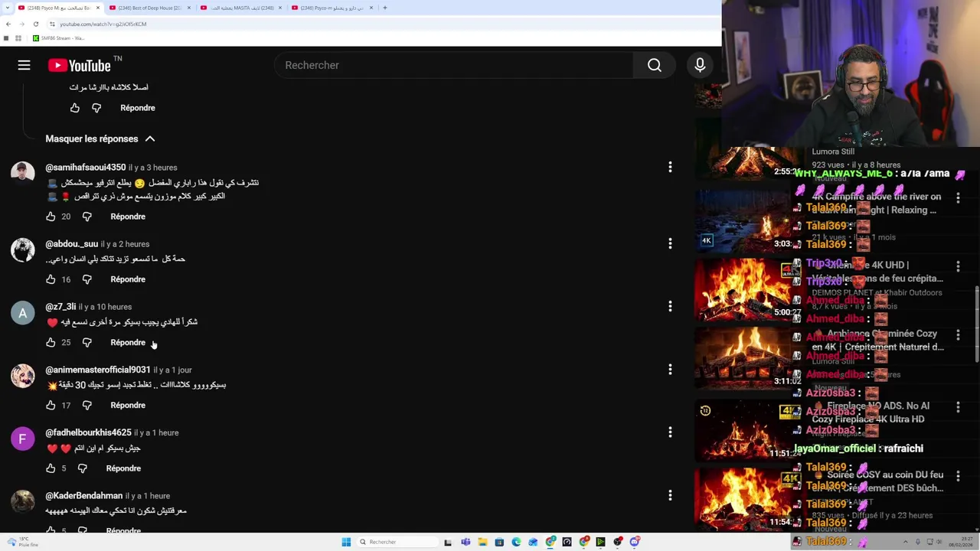The image size is (980, 551).
Task: Open a new browser tab
Action: pyautogui.click(x=384, y=8)
